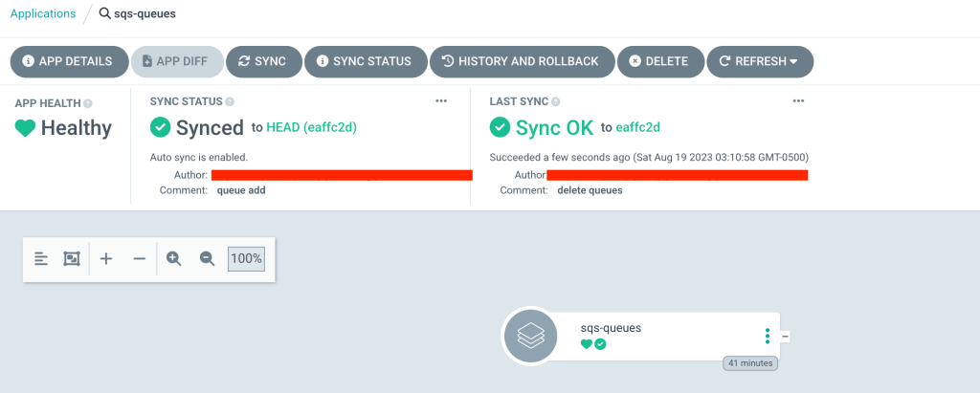Open History and Rollback
Image resolution: width=980 pixels, height=393 pixels.
521,61
